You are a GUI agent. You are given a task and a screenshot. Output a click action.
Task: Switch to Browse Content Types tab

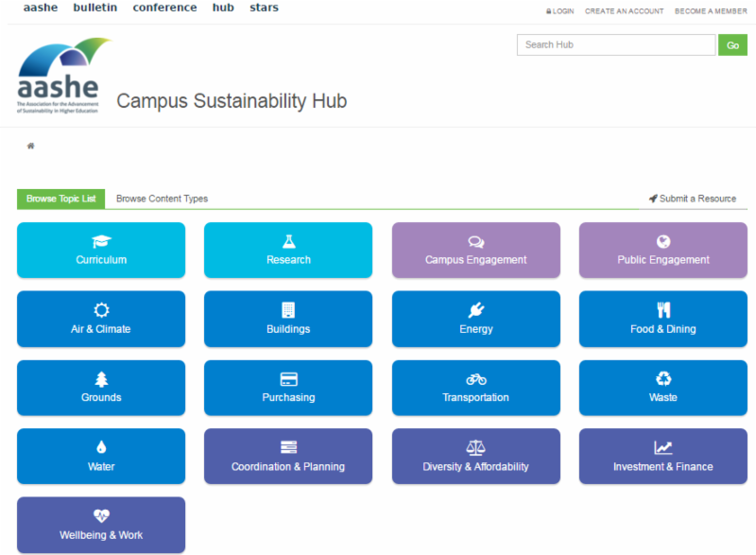coord(162,199)
